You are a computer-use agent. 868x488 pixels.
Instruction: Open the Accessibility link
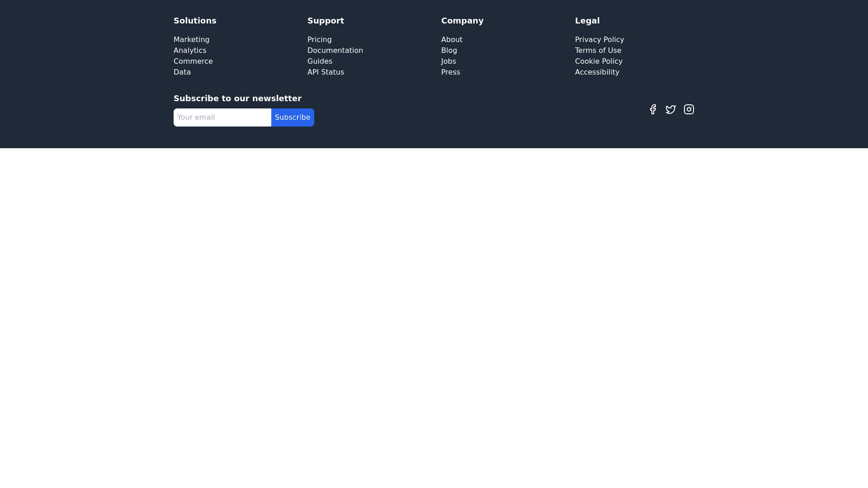click(597, 72)
